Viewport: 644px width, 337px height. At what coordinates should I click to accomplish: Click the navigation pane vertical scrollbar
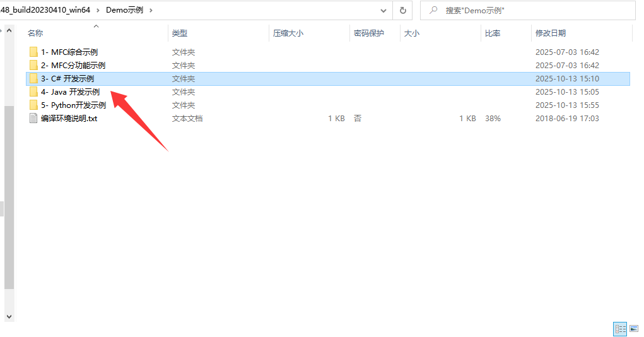click(x=8, y=196)
